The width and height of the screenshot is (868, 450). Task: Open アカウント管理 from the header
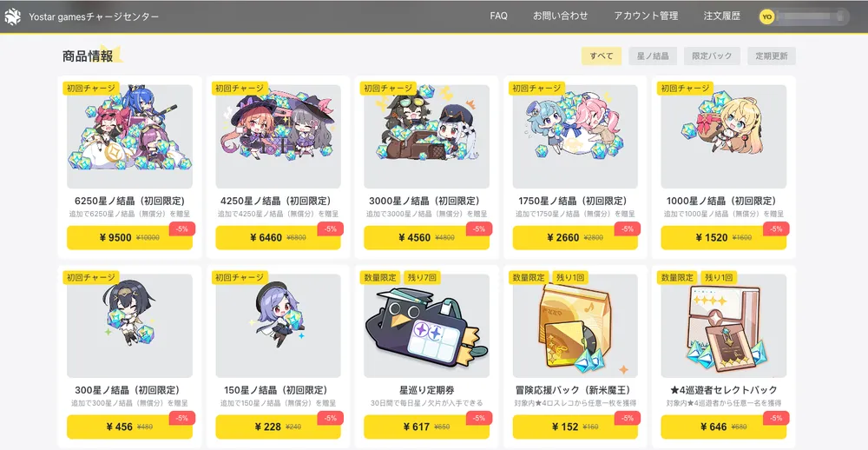[646, 16]
